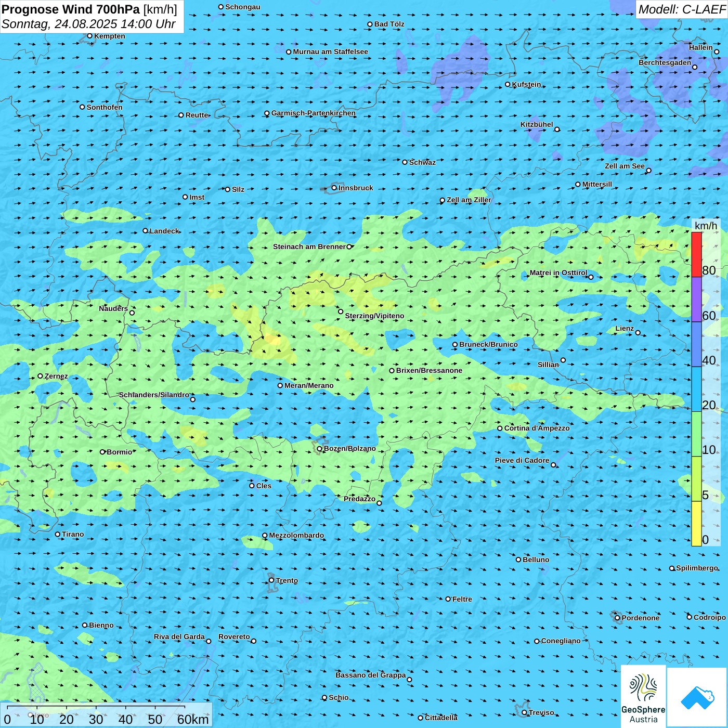Image resolution: width=728 pixels, height=728 pixels.
Task: Click the Kempten city label
Action: point(109,36)
